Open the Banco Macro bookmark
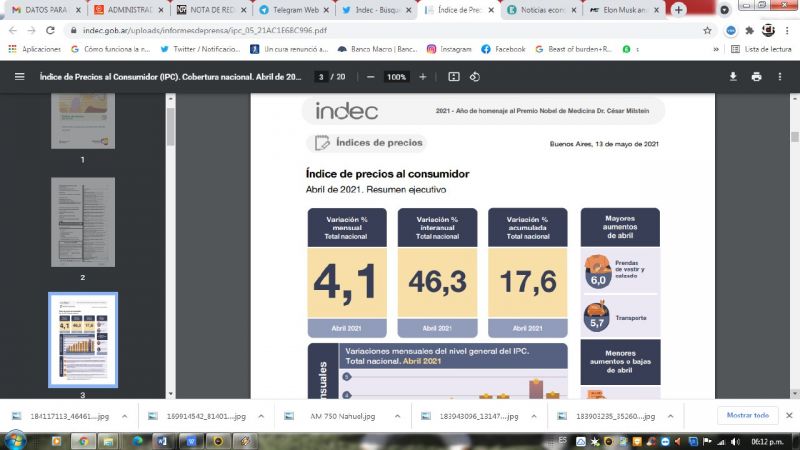This screenshot has width=800, height=450. [x=378, y=49]
